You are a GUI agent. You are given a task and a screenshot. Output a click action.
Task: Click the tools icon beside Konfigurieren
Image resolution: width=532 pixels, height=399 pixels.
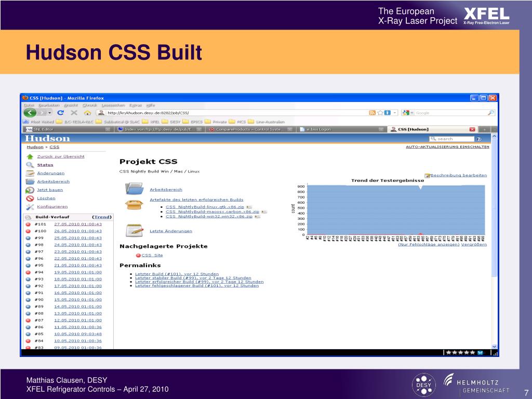click(30, 207)
